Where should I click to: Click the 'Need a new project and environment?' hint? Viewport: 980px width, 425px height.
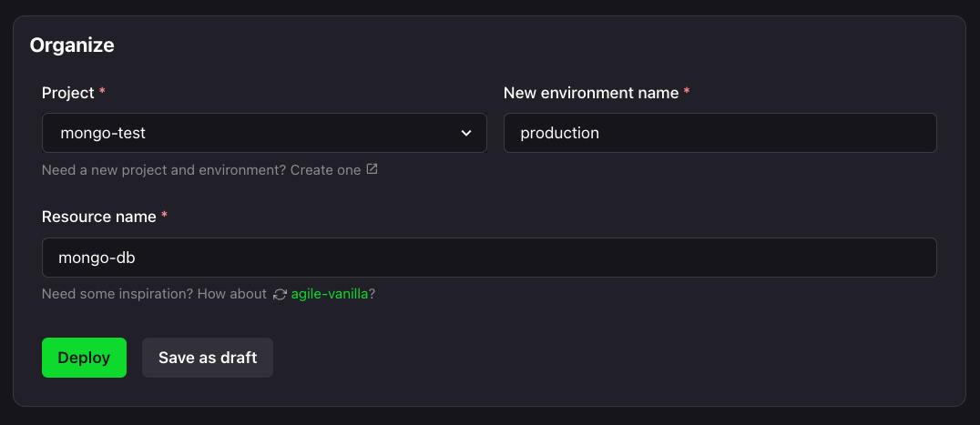click(x=164, y=170)
